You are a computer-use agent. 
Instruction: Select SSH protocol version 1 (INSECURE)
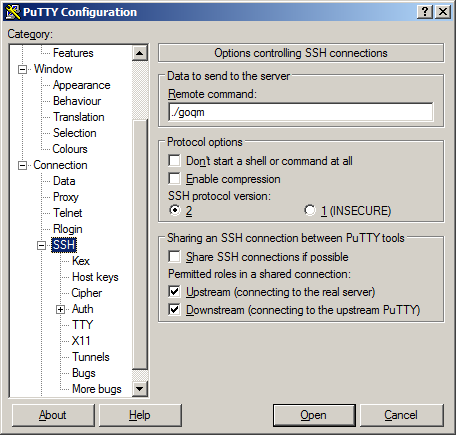click(x=310, y=210)
